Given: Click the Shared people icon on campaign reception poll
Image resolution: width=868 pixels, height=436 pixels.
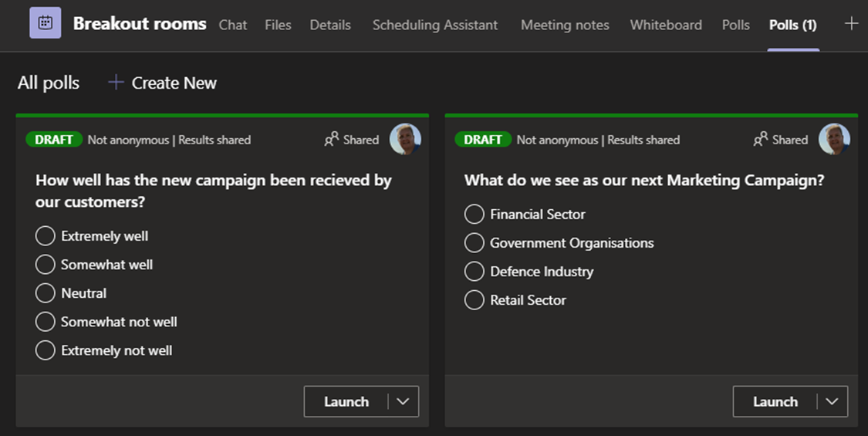Looking at the screenshot, I should 331,139.
